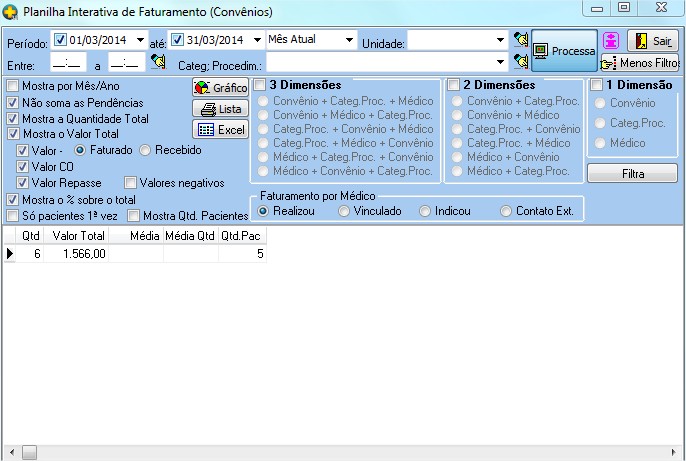Toggle the 3 Dimensões checkbox
The width and height of the screenshot is (686, 461).
[x=259, y=85]
